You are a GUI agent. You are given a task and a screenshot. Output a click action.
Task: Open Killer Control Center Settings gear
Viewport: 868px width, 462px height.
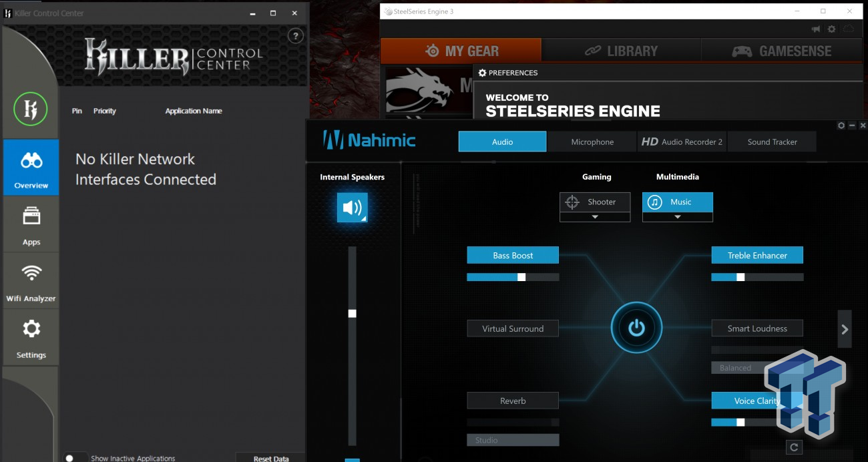(31, 338)
